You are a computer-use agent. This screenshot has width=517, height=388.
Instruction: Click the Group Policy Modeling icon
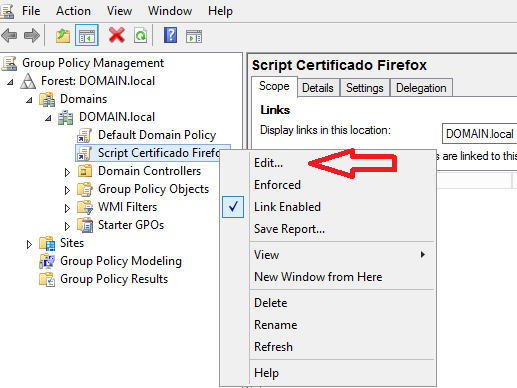(47, 261)
